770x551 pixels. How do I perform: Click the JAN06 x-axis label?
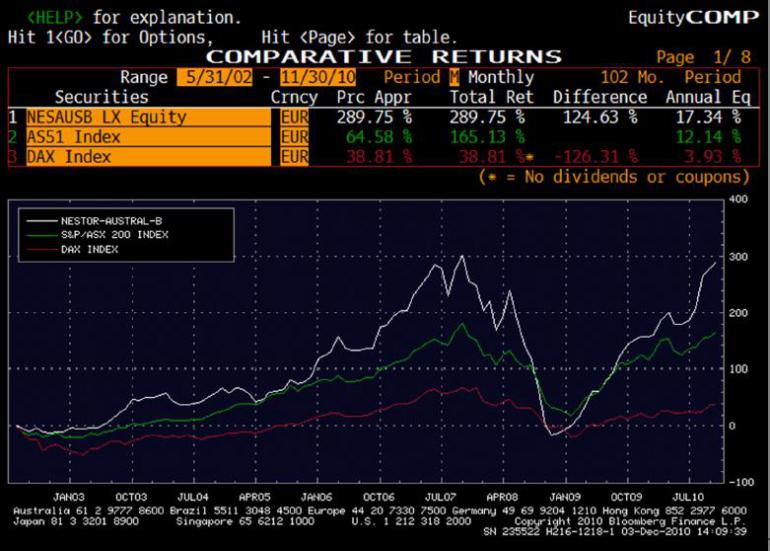pyautogui.click(x=317, y=497)
